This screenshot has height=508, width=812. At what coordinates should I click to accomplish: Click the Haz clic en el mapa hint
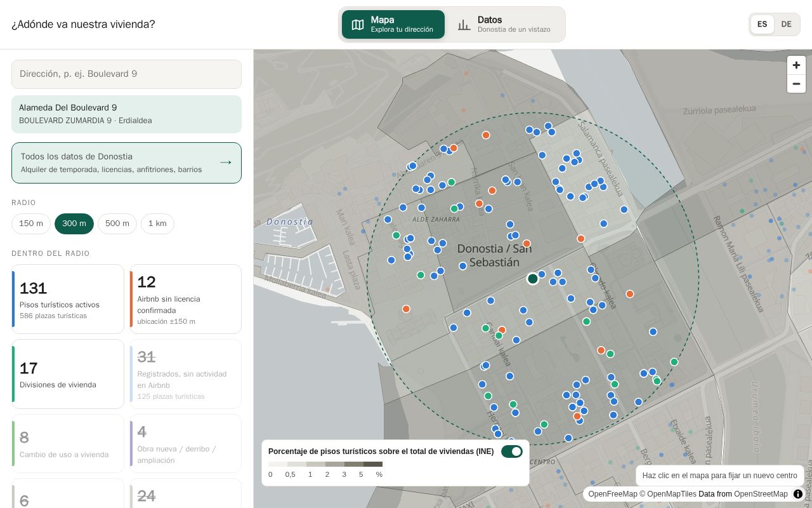tap(720, 476)
